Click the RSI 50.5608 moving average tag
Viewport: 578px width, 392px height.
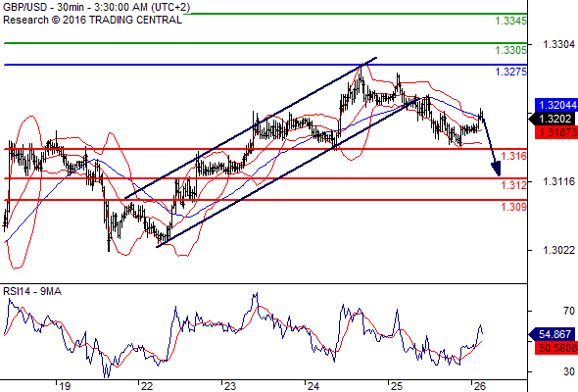[556, 348]
